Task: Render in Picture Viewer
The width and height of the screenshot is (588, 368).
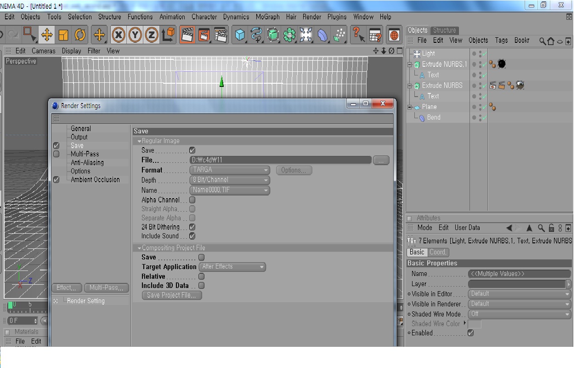Action: [204, 35]
